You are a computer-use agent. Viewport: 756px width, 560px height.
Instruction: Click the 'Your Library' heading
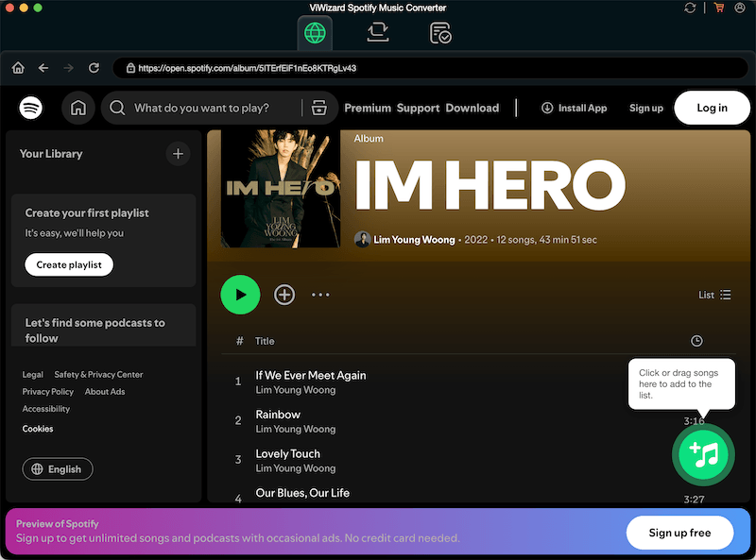pyautogui.click(x=51, y=154)
